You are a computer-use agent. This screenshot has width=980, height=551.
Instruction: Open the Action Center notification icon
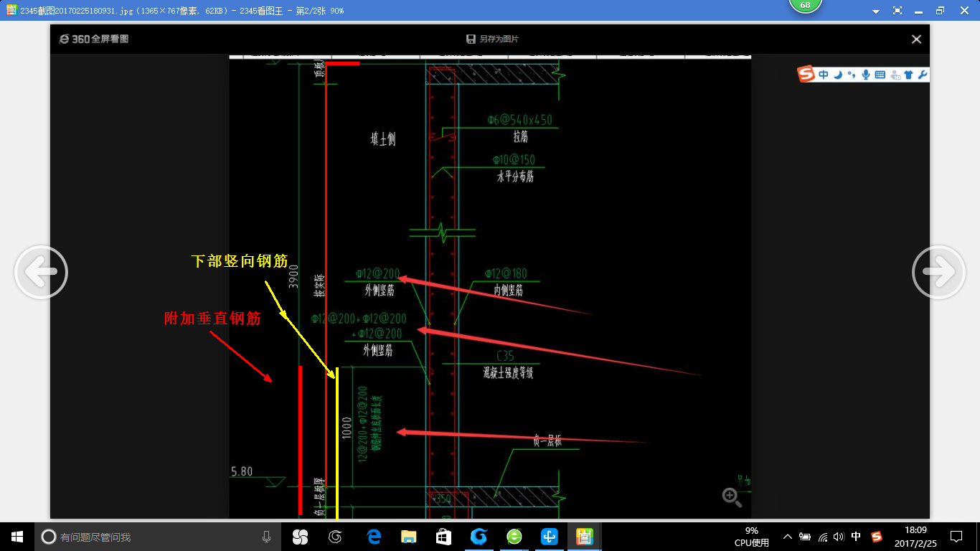[x=956, y=536]
